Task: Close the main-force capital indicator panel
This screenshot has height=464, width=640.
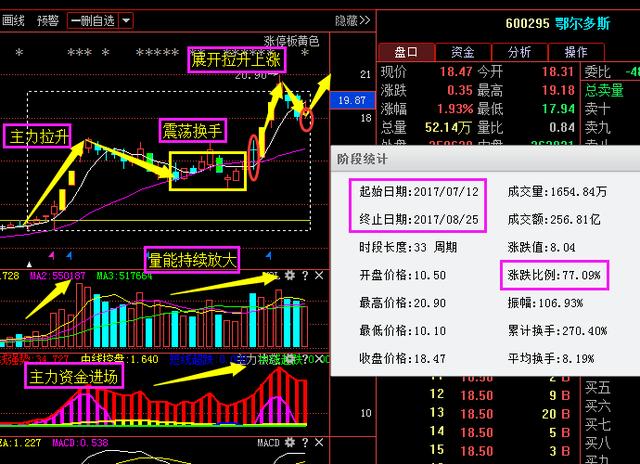Action: pos(318,359)
